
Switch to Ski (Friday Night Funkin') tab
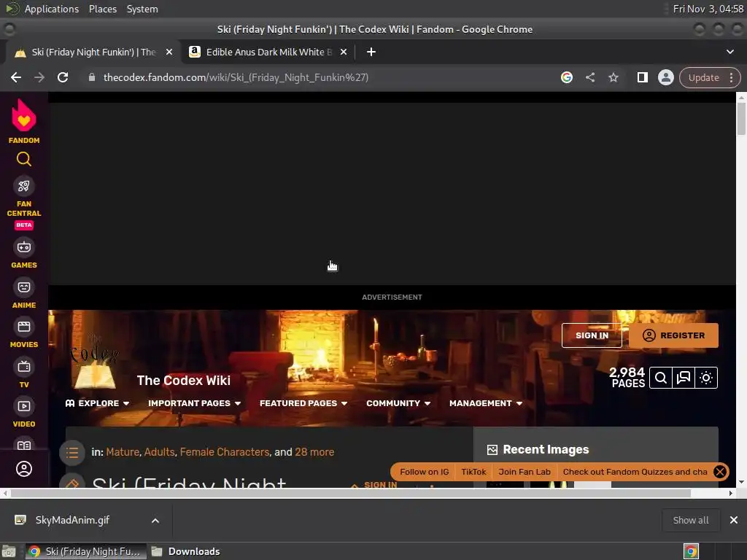93,52
